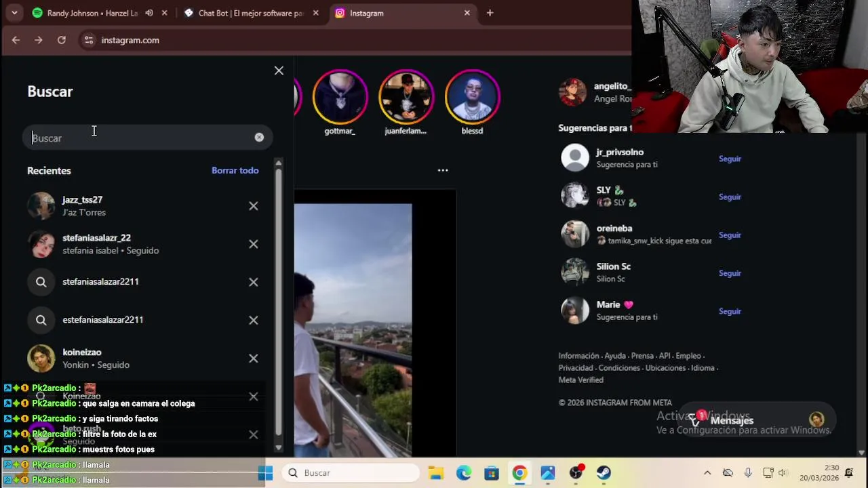868x488 pixels.
Task: Open a new browser tab
Action: click(490, 13)
